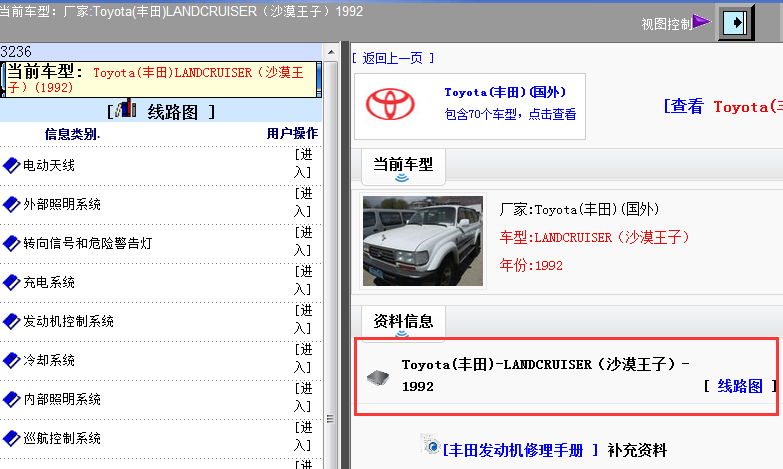
Task: Select the 资料信息 tab
Action: 403,323
